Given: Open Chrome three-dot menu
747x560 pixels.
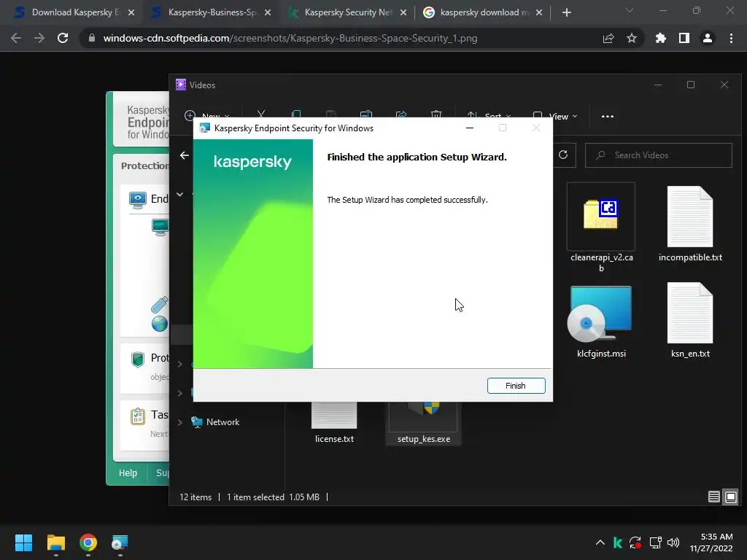Looking at the screenshot, I should pos(731,38).
